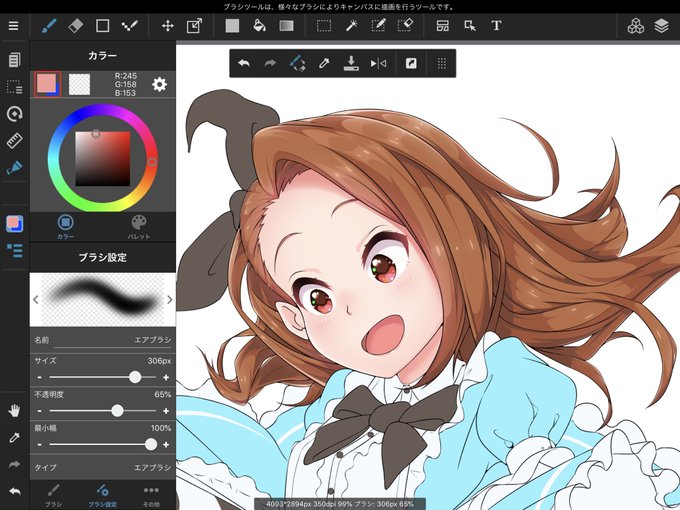Open color settings gear
Viewport: 680px width, 510px height.
click(x=159, y=84)
